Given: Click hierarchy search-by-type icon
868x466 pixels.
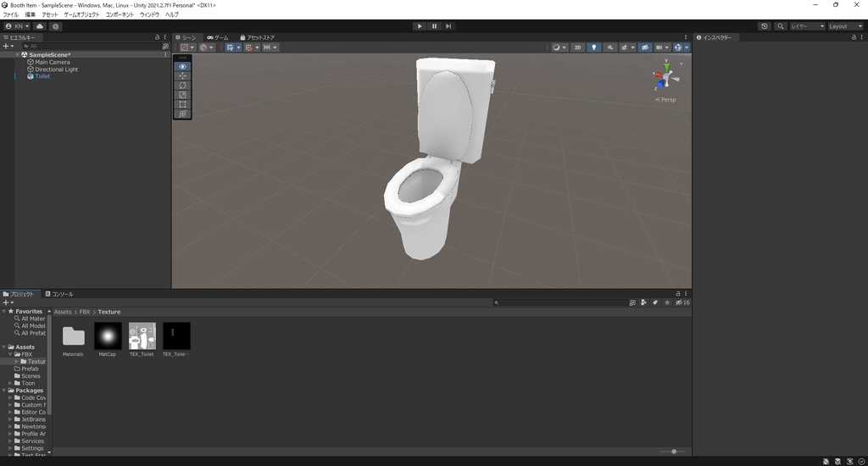Looking at the screenshot, I should (165, 47).
